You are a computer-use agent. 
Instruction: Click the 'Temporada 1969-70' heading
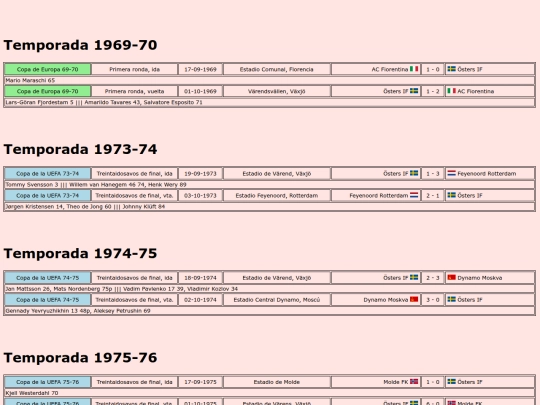(x=80, y=45)
